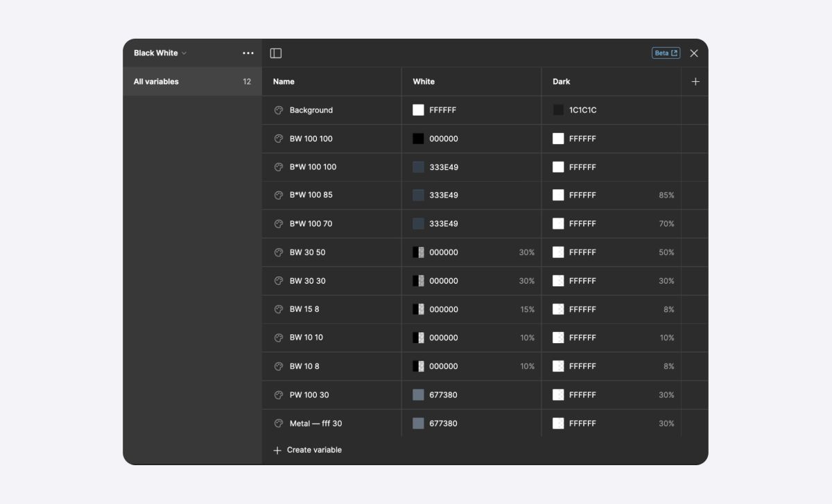This screenshot has height=504, width=832.
Task: Open Dark-mode swatch of BW 10 10
Action: click(x=558, y=338)
